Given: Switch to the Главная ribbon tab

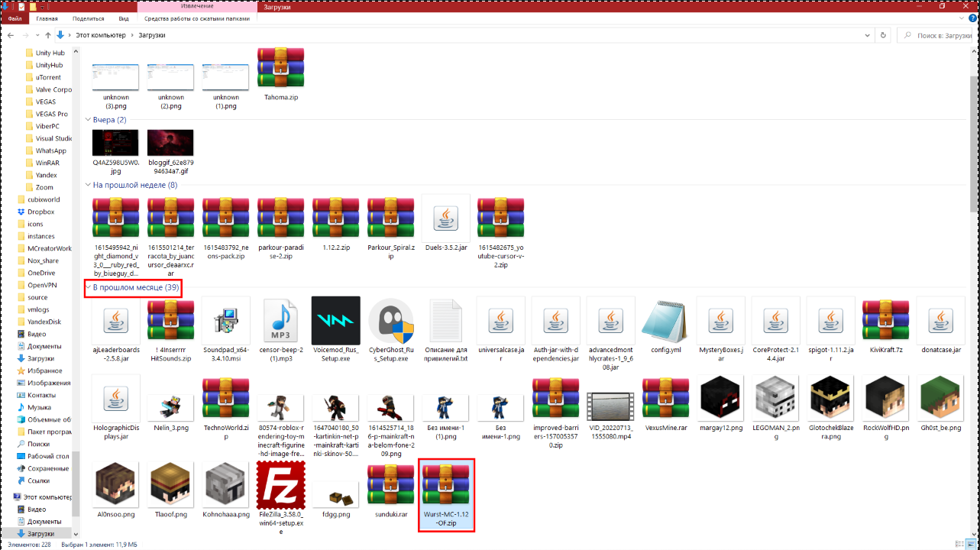Looking at the screenshot, I should tap(47, 18).
